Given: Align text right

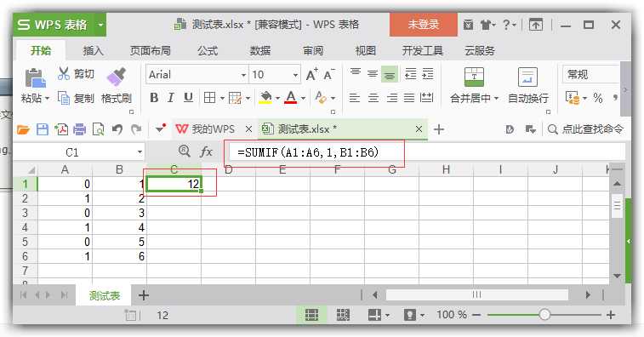Looking at the screenshot, I should [x=392, y=98].
